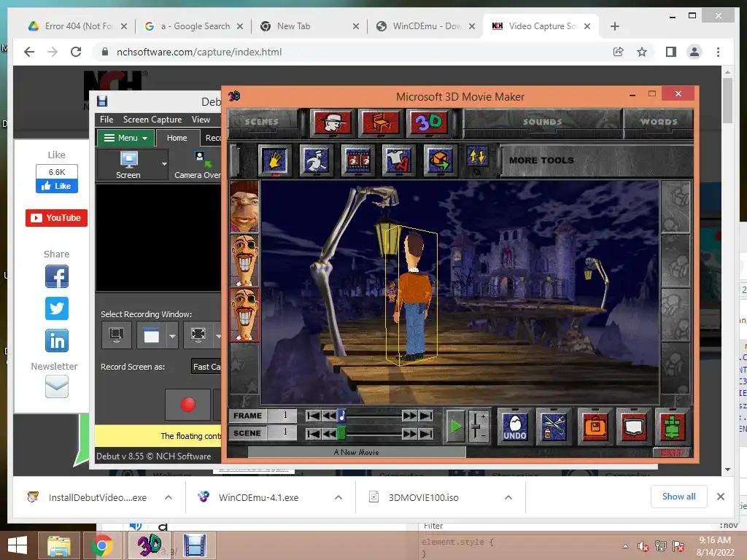Viewport: 747px width, 560px height.
Task: Open the volume control sliders icon
Action: [478, 426]
